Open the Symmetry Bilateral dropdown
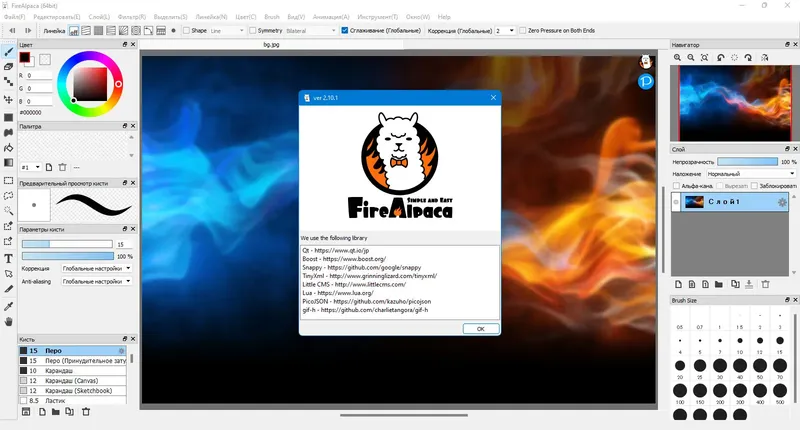800x430 pixels. coord(311,31)
